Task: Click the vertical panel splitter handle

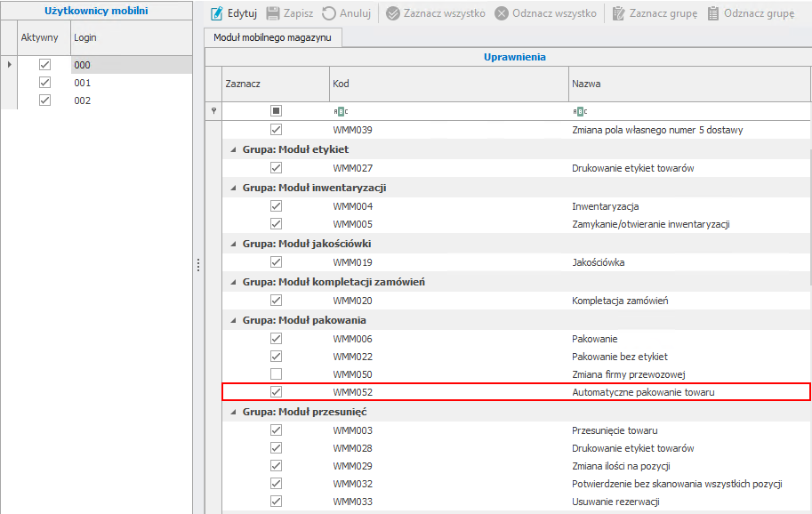Action: point(197,265)
